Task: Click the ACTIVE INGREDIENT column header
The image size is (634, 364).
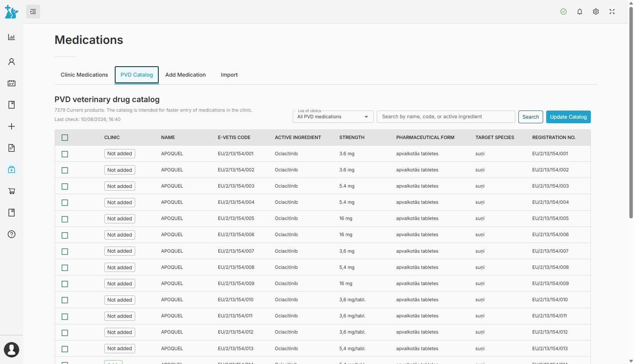Action: [298, 138]
